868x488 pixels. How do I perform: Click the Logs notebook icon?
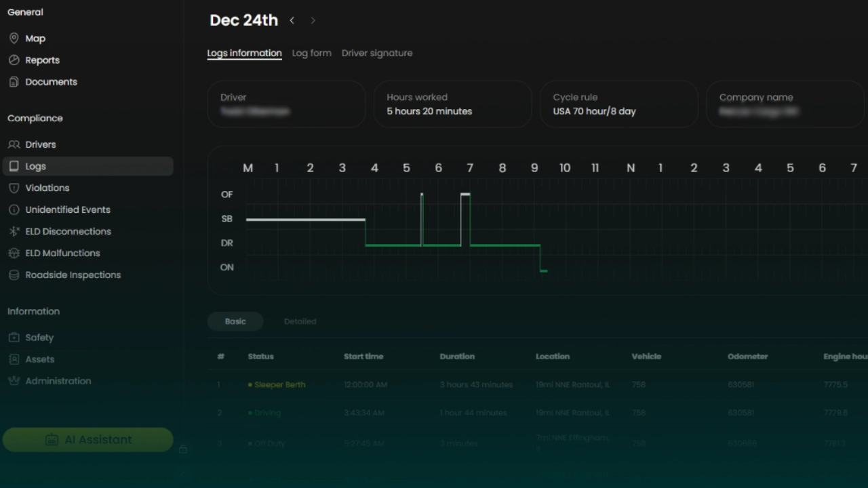(14, 166)
